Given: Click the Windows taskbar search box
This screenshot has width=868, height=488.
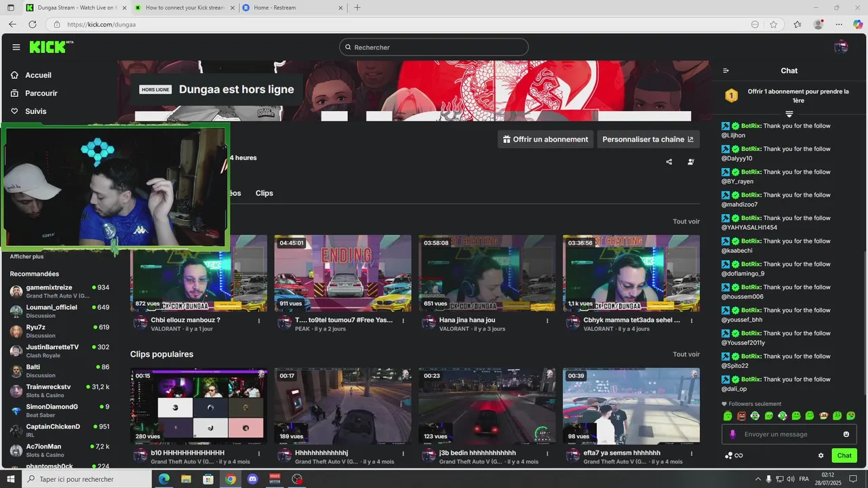Looking at the screenshot, I should [x=87, y=479].
